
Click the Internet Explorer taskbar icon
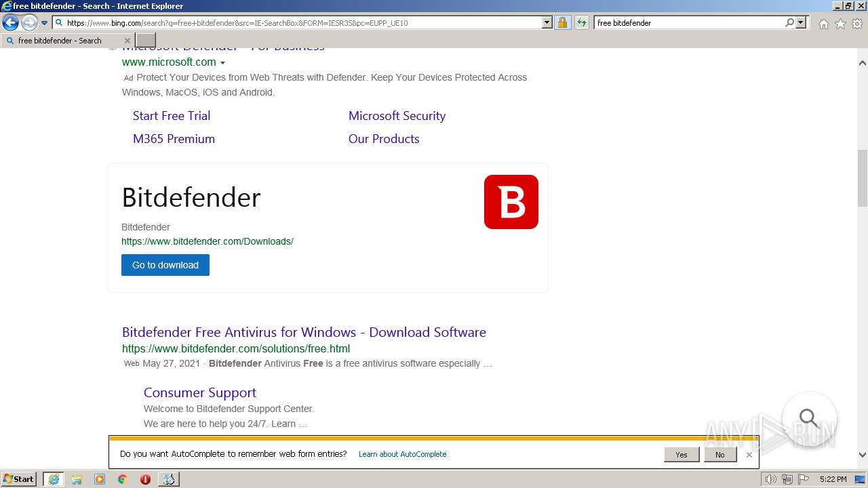point(54,479)
